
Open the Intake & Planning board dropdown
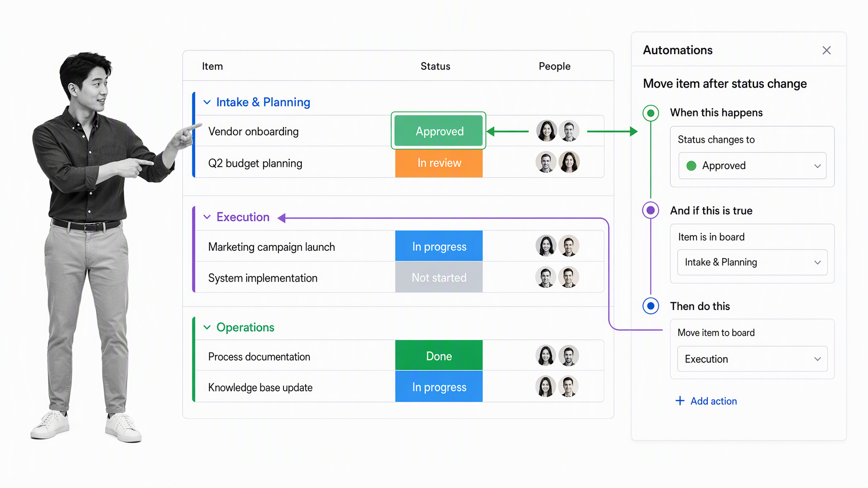752,262
